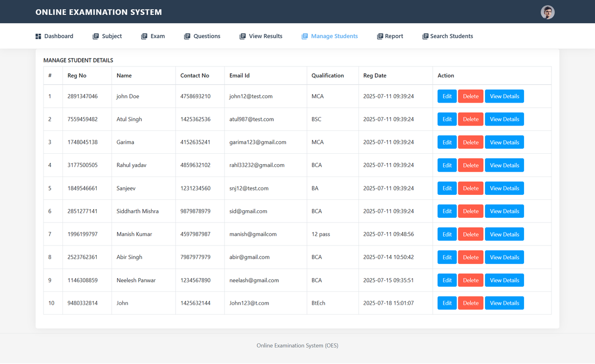The image size is (595, 364).
Task: Click email garima123@gmail.com
Action: (258, 142)
